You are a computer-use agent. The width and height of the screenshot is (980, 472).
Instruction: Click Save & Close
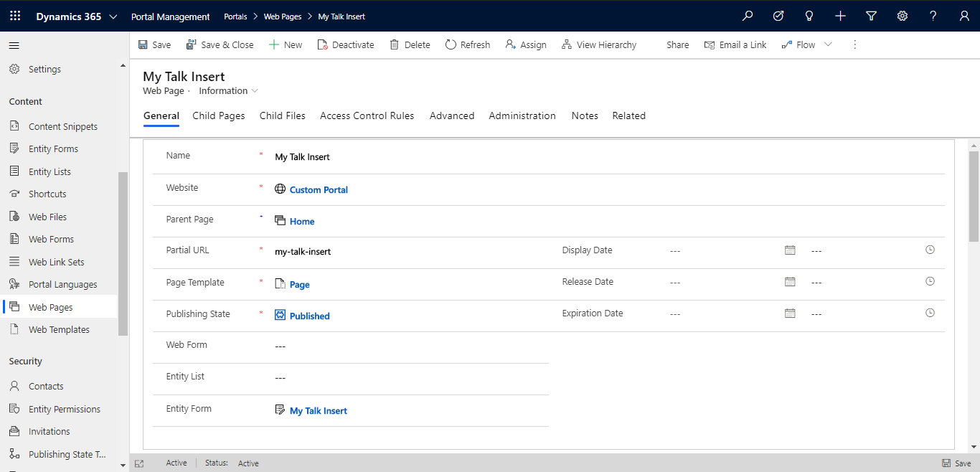[220, 44]
